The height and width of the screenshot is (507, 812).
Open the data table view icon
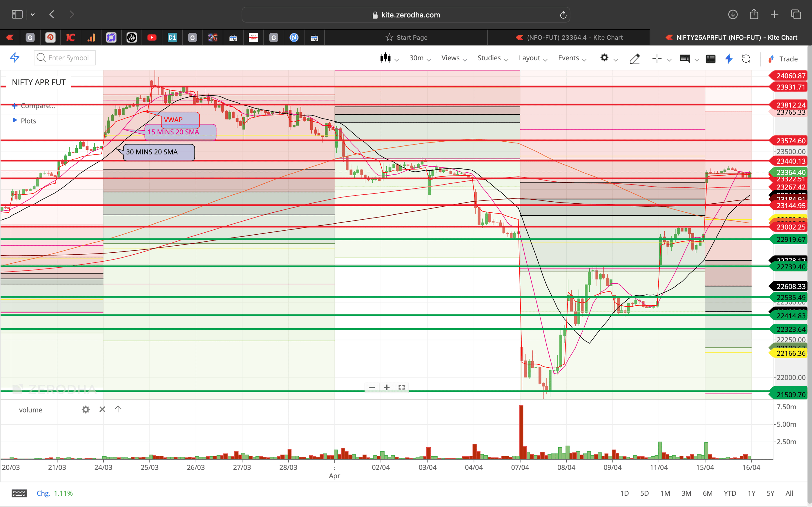tap(711, 59)
